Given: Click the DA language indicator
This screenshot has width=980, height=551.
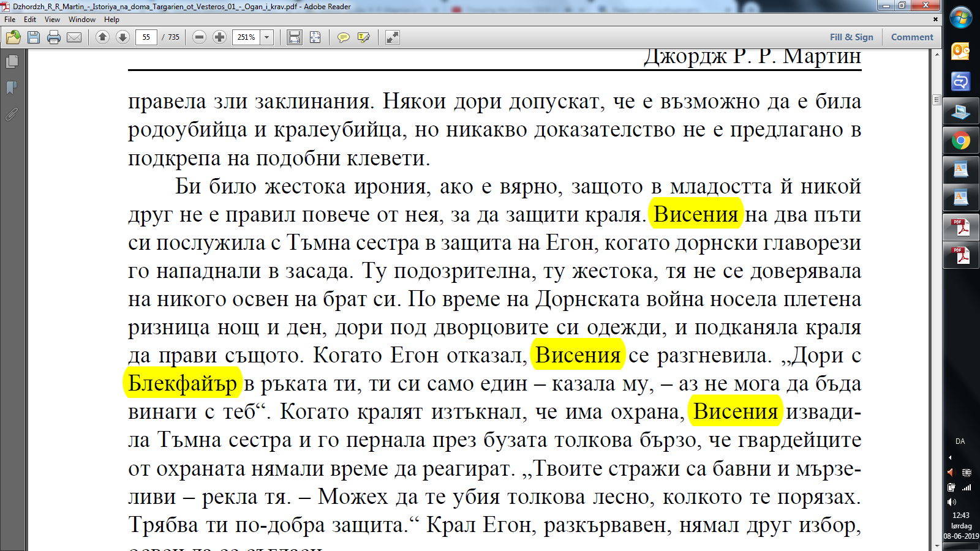Looking at the screenshot, I should point(960,441).
